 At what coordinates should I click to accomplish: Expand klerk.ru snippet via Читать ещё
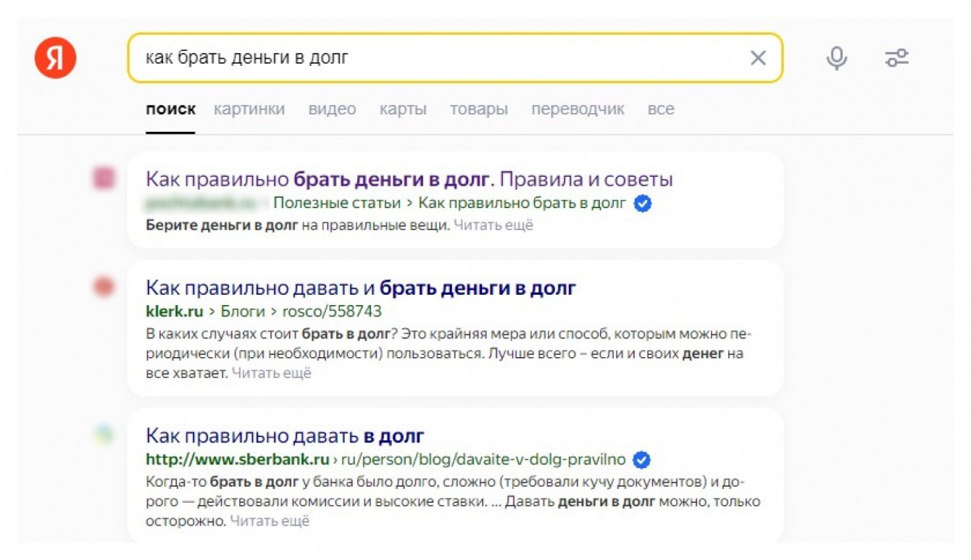tap(271, 373)
